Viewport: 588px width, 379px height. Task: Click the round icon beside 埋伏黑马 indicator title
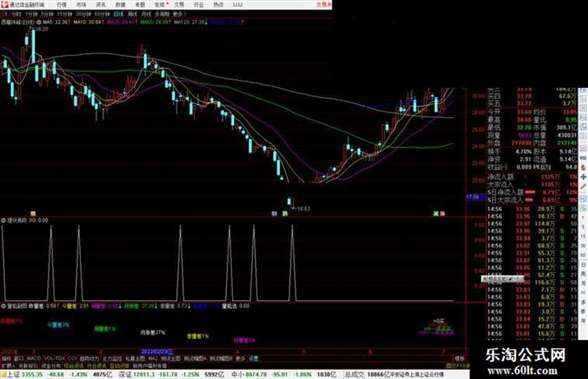click(3, 220)
